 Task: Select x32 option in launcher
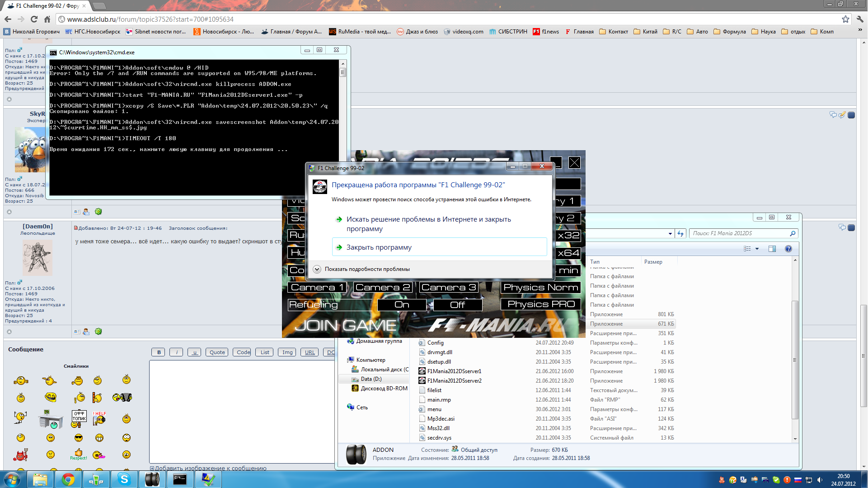coord(568,236)
